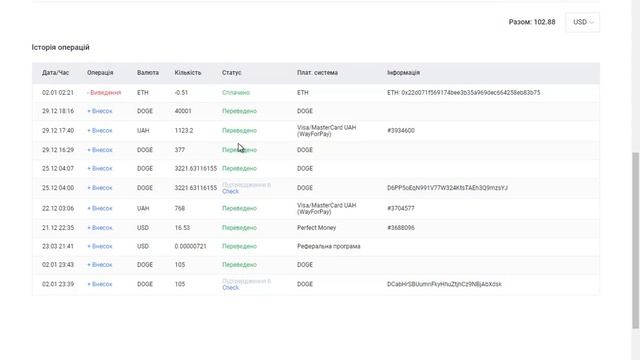This screenshot has height=360, width=640.
Task: Click the 0.00000721 amount
Action: click(x=191, y=246)
